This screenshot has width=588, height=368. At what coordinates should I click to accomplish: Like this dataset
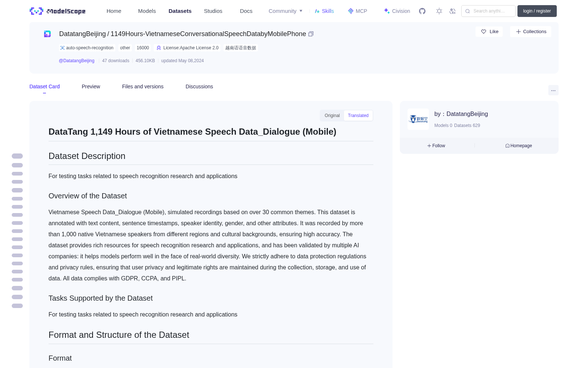(x=489, y=32)
